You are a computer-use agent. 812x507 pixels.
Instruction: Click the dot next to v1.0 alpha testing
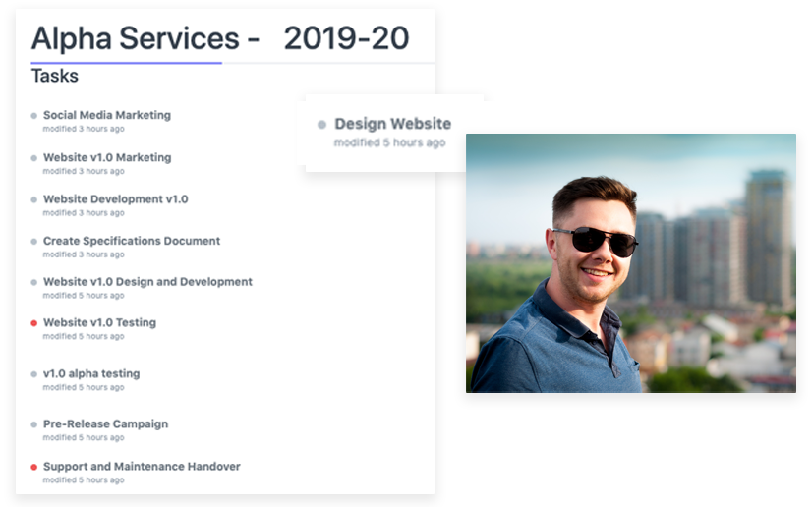(34, 374)
